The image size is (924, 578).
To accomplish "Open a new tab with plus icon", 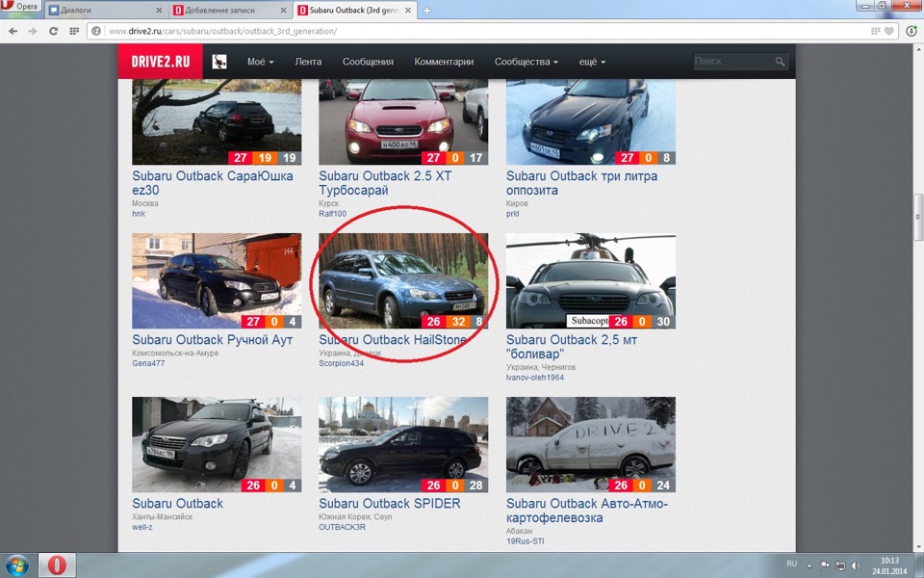I will pyautogui.click(x=426, y=10).
